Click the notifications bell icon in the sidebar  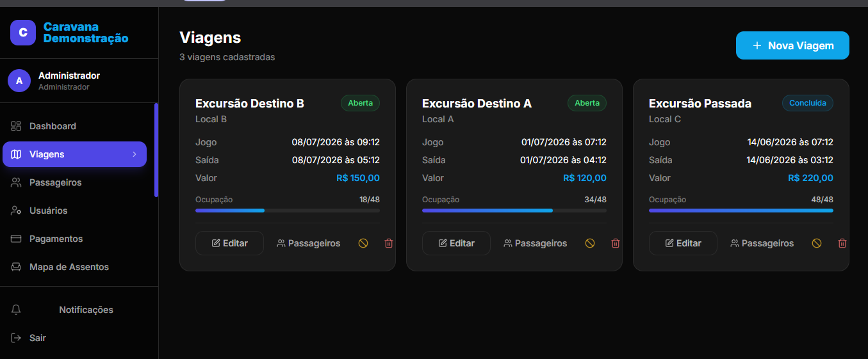[x=17, y=310]
